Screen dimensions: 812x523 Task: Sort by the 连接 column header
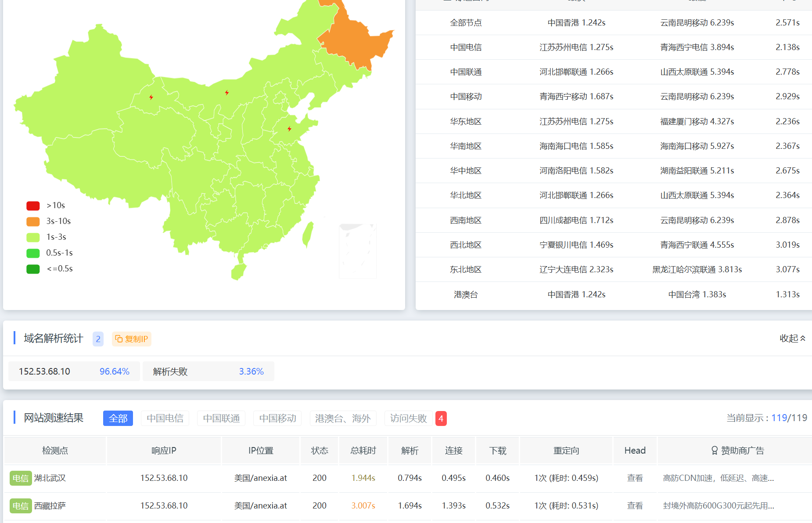pyautogui.click(x=453, y=451)
